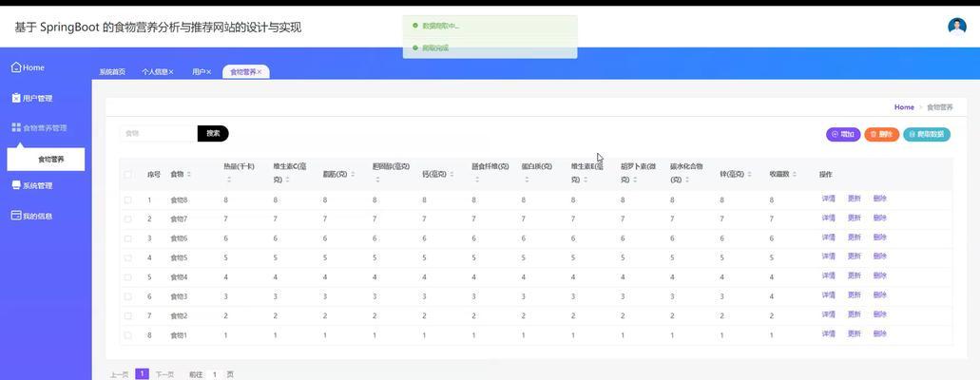Close the 用户 tab
The width and height of the screenshot is (980, 380).
(x=209, y=72)
